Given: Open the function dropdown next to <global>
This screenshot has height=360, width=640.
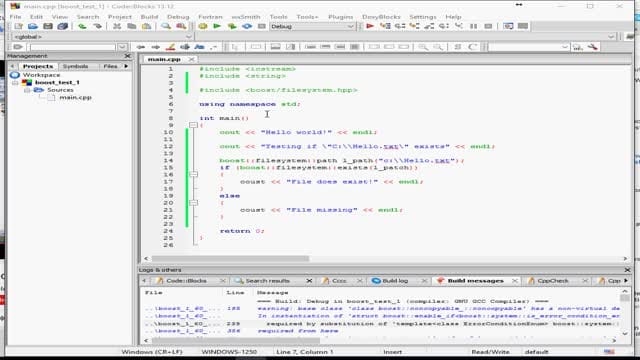Looking at the screenshot, I should click(611, 37).
